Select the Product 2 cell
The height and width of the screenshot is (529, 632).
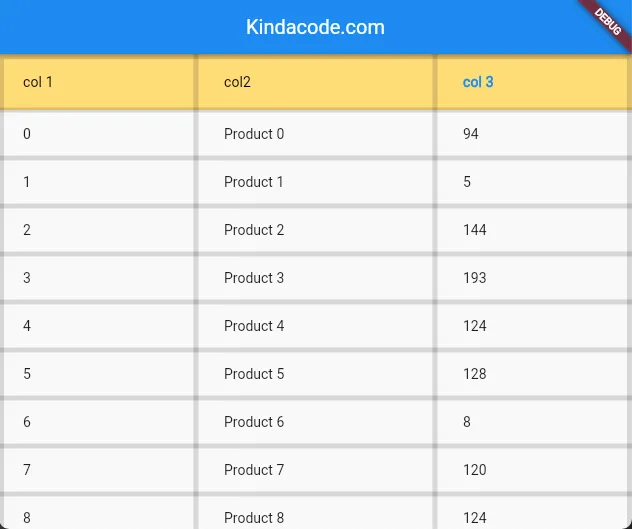pos(254,230)
